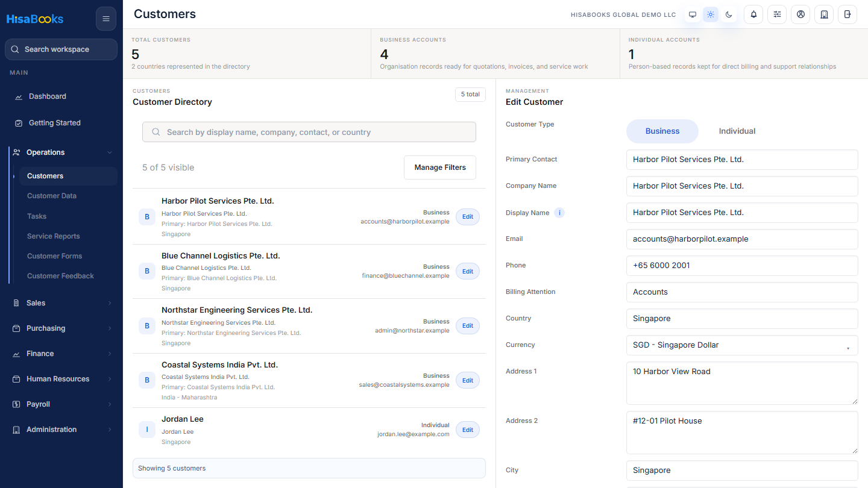
Task: Collapse sidebar with the hamburger menu icon
Action: click(x=106, y=19)
